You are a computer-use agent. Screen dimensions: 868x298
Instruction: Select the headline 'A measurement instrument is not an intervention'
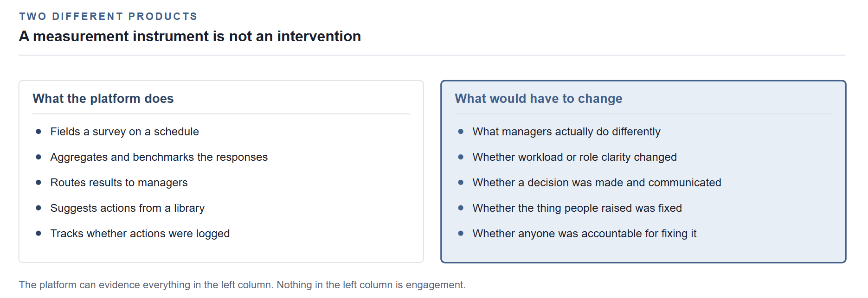(190, 36)
